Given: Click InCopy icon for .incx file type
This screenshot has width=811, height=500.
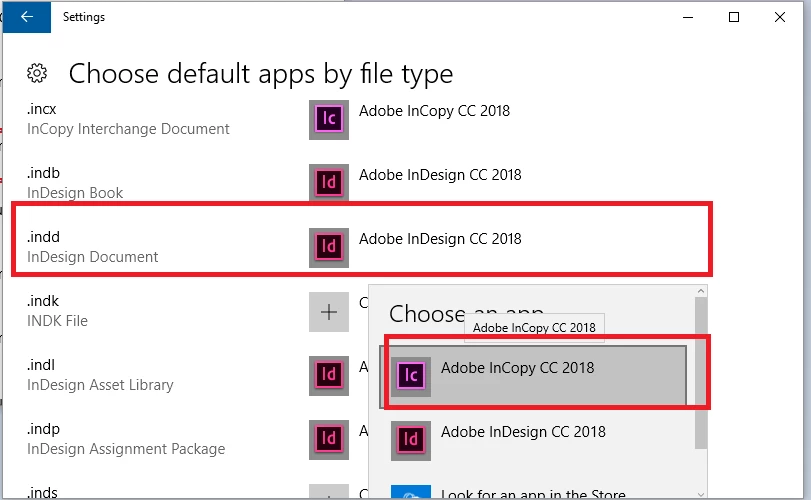Looking at the screenshot, I should [329, 120].
